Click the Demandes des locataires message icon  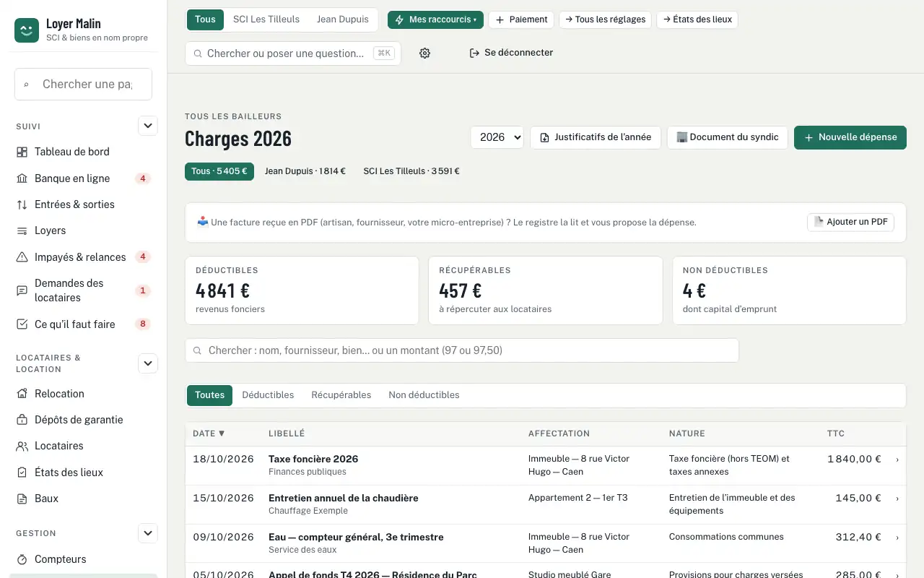click(x=22, y=290)
